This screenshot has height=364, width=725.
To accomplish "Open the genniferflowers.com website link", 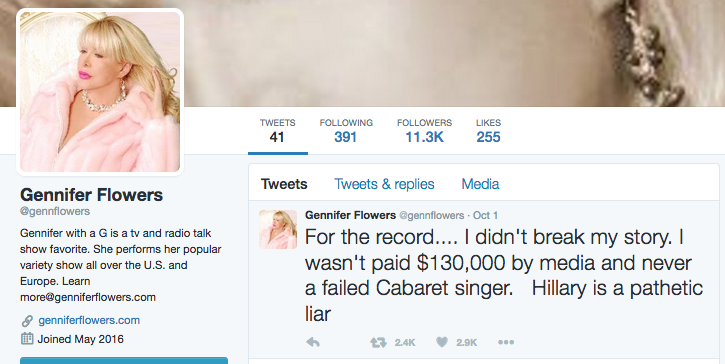I will point(89,320).
